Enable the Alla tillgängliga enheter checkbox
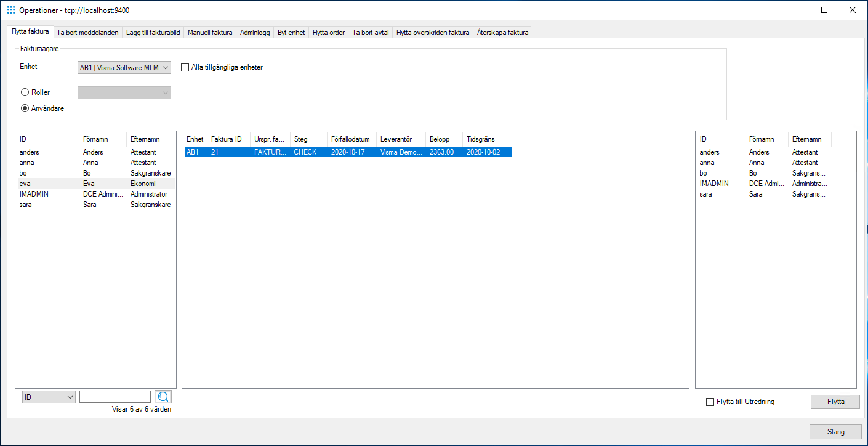Screen dimensions: 868x446 (184, 67)
